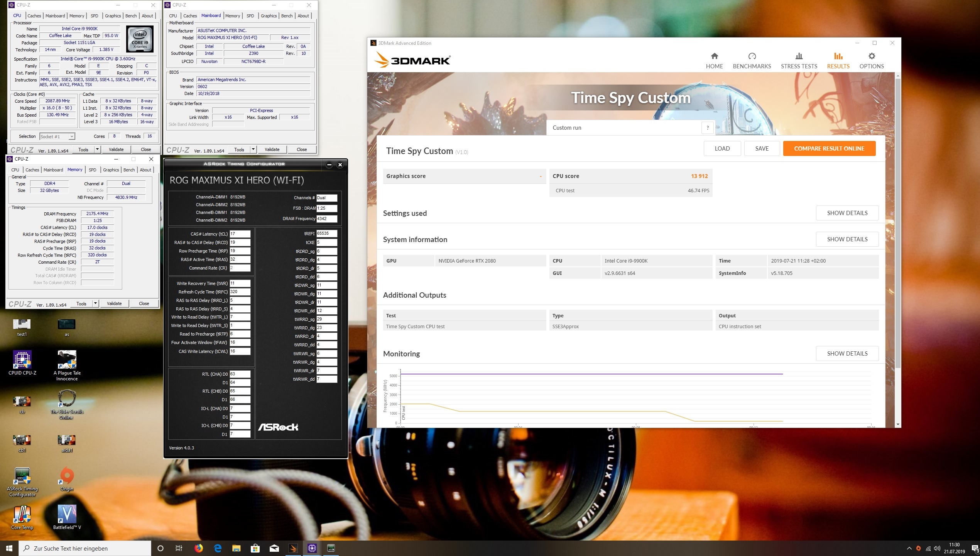
Task: Click the custom run help question mark
Action: tap(707, 128)
